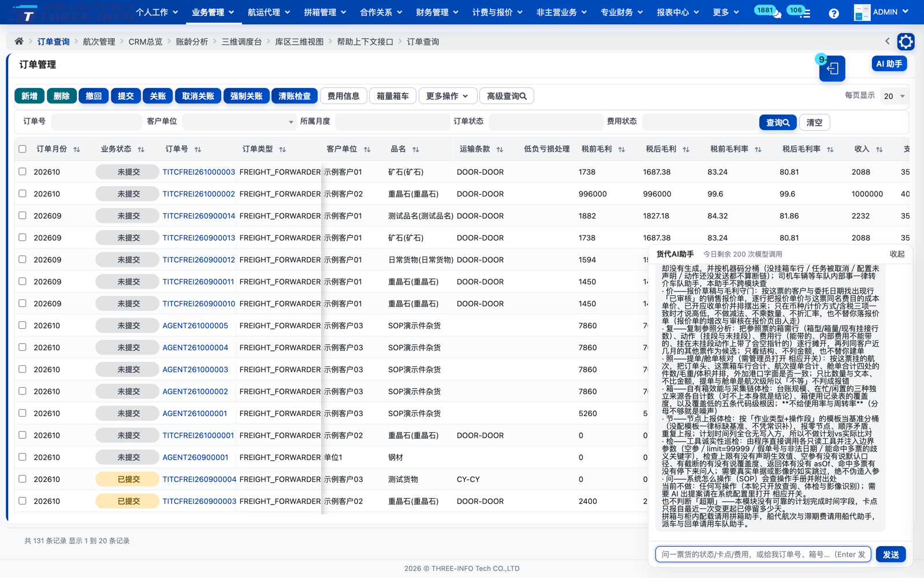Click the home icon in breadcrumb bar

click(x=19, y=41)
